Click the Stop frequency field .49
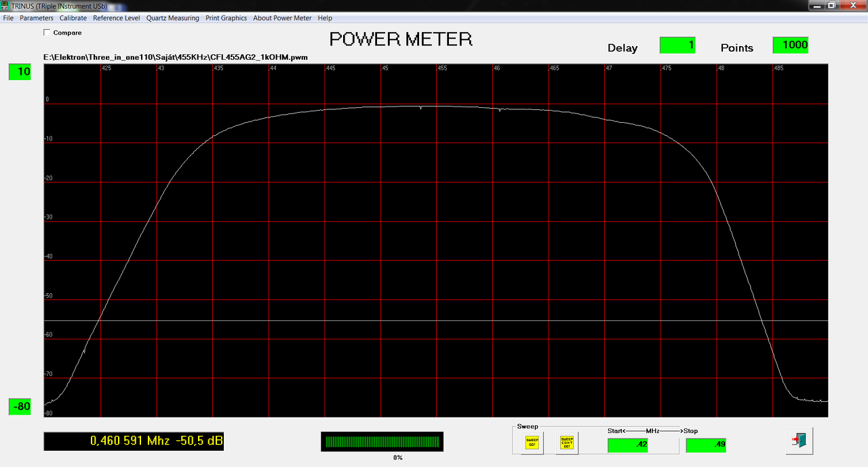 pos(706,445)
